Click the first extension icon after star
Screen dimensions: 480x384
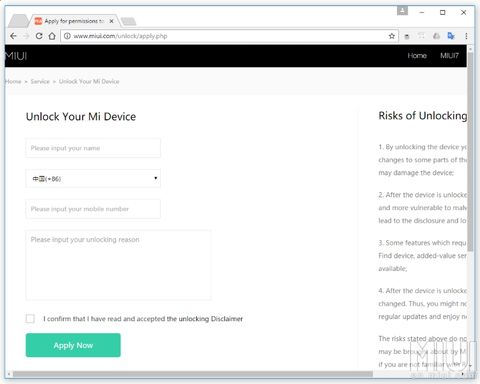[407, 36]
